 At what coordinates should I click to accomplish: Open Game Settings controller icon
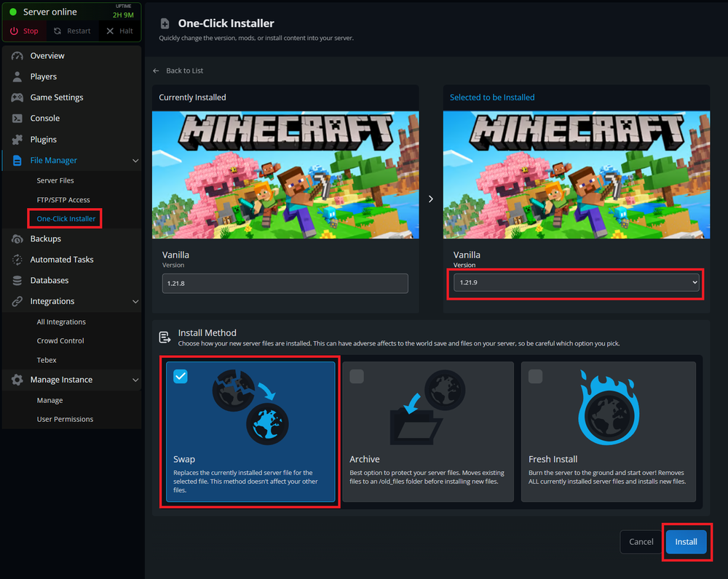click(x=17, y=97)
